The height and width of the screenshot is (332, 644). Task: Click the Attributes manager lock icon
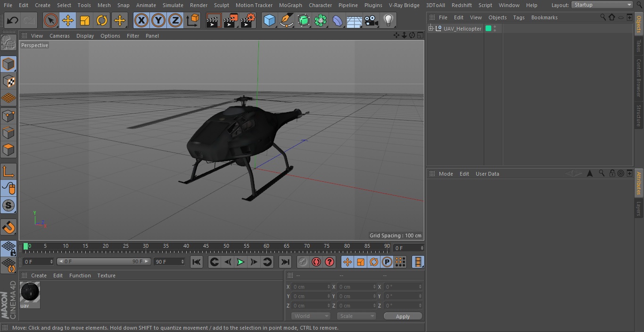612,173
